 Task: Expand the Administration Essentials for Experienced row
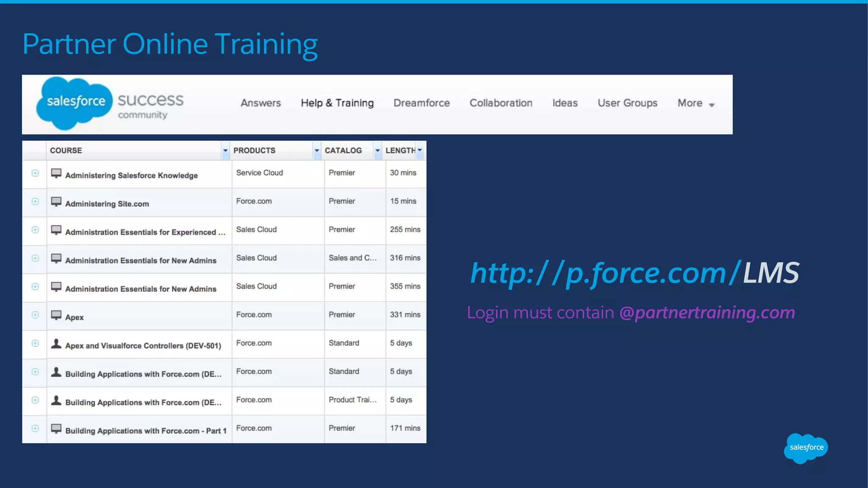coord(35,230)
